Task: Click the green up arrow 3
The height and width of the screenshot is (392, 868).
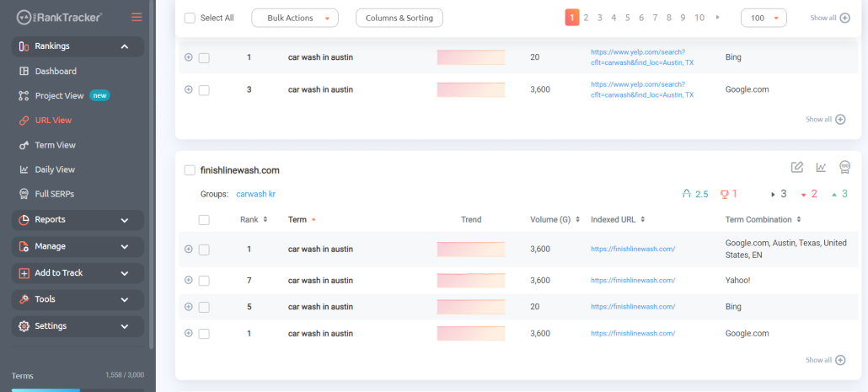Action: coord(834,195)
